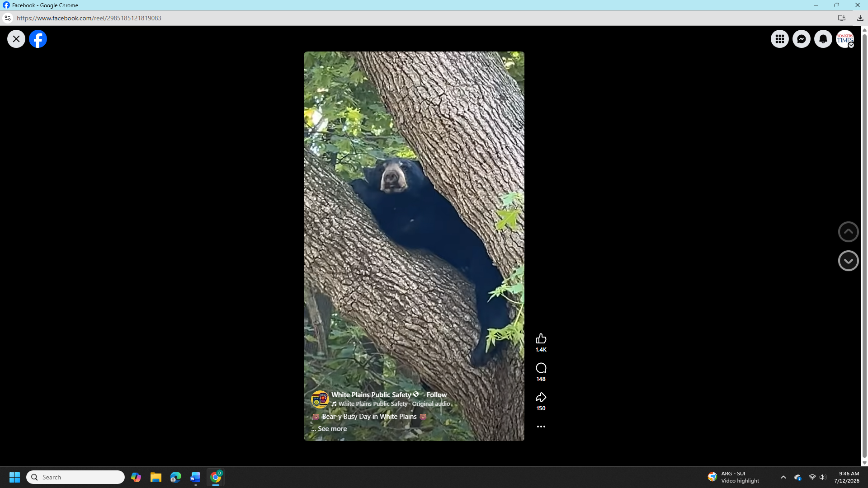Show hidden system tray icons
Image resolution: width=868 pixels, height=488 pixels.
point(783,477)
